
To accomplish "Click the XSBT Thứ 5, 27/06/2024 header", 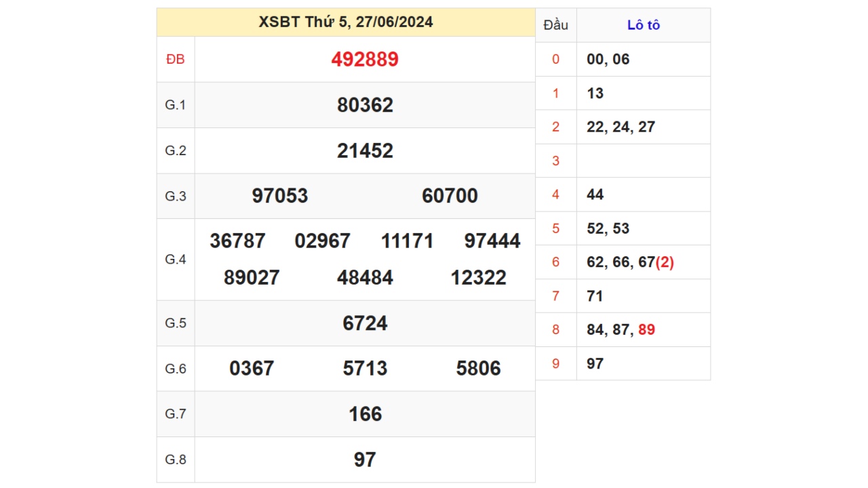I will [x=346, y=22].
